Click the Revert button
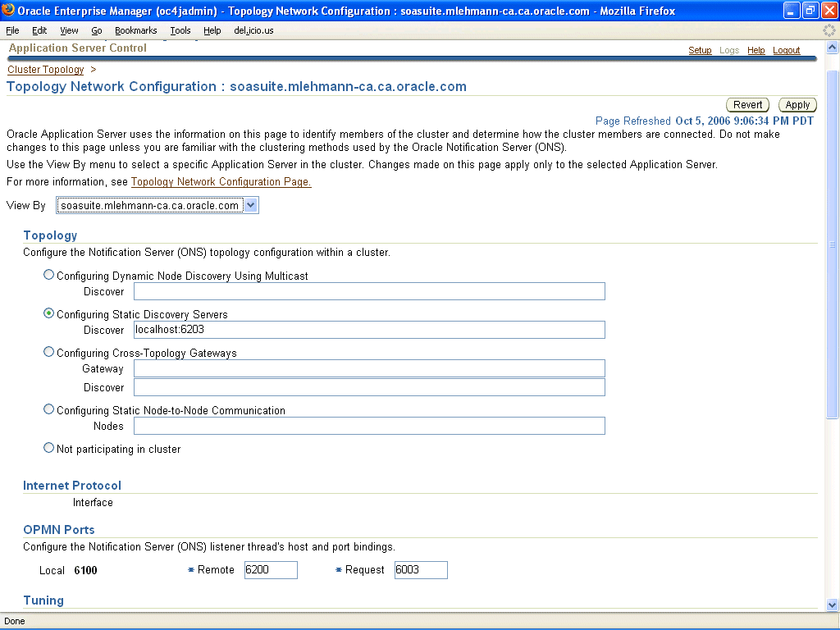 pos(748,105)
